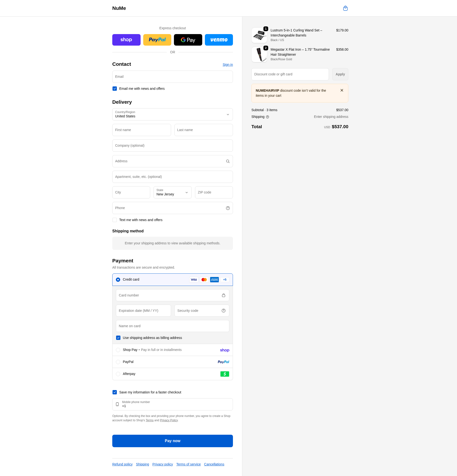Uncheck Email me with news and offers
This screenshot has height=476, width=457.
tap(115, 89)
